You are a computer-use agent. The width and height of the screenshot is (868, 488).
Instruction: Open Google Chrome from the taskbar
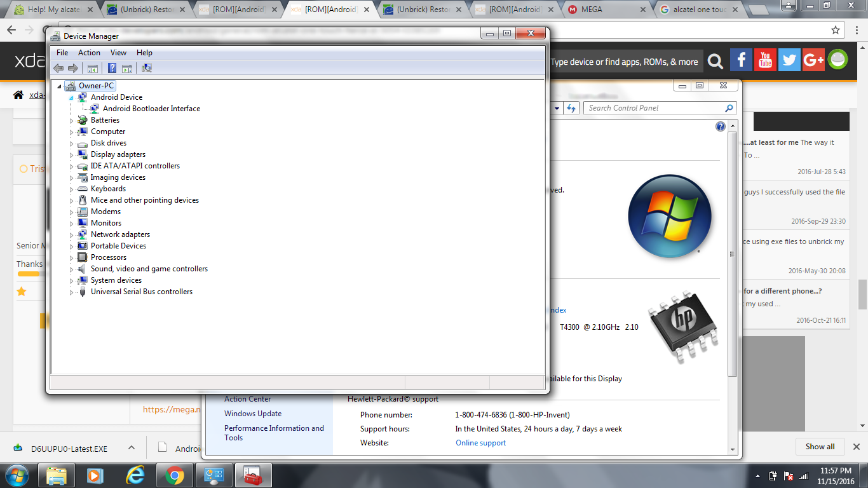point(175,475)
